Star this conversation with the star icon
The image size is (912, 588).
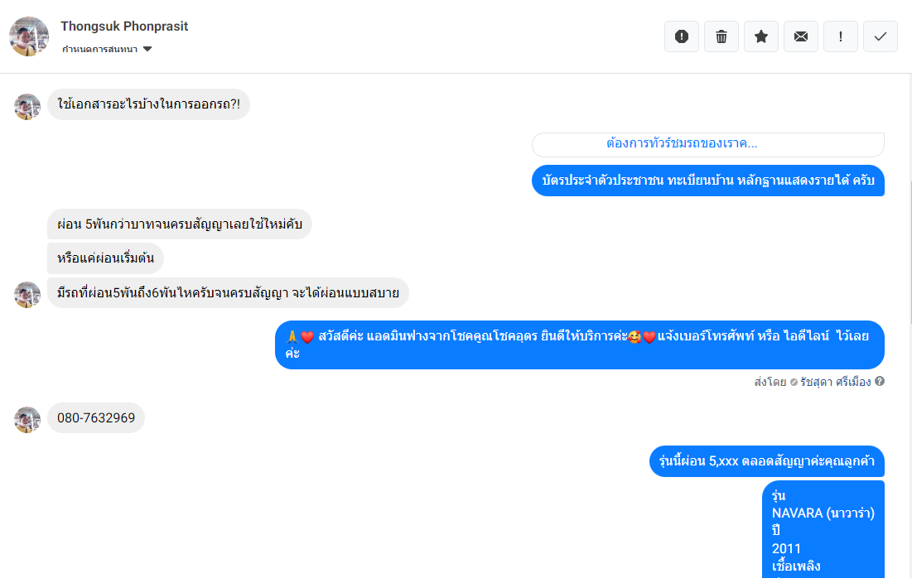tap(760, 36)
